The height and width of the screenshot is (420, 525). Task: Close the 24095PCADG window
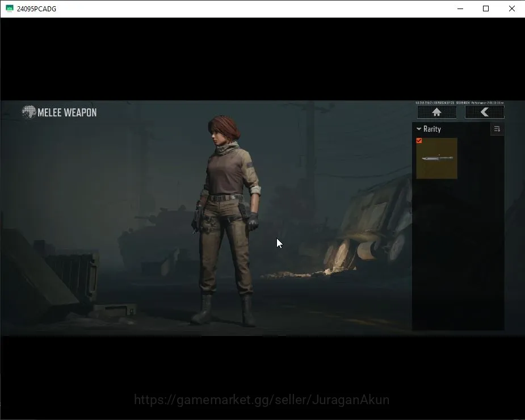(x=511, y=9)
